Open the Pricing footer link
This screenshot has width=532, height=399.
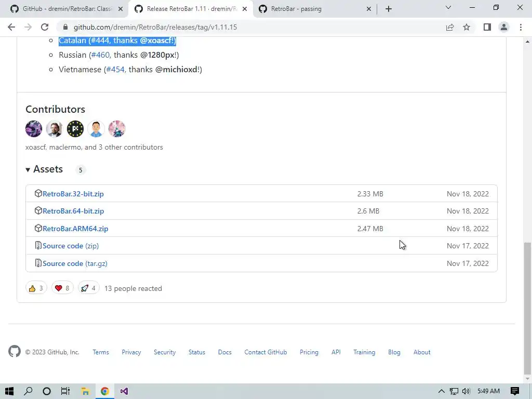click(309, 352)
